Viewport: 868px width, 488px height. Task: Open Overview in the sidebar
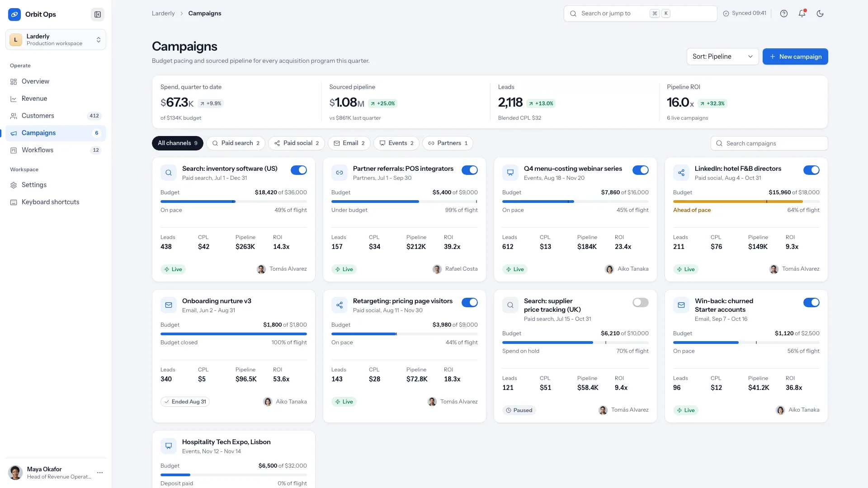(56, 82)
